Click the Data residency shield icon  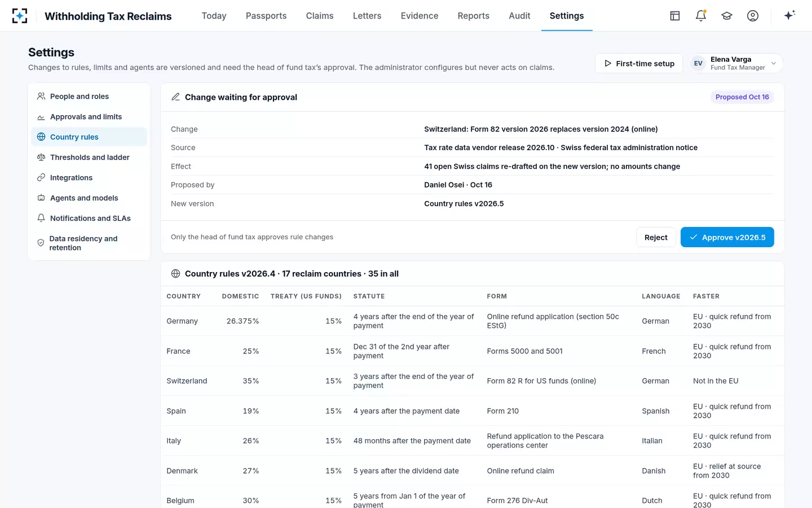click(41, 243)
